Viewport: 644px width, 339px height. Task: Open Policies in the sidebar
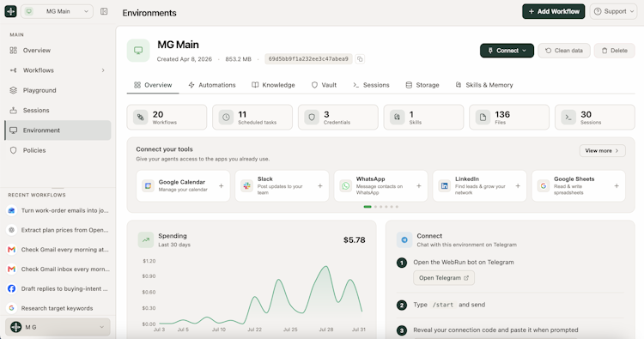(58, 150)
